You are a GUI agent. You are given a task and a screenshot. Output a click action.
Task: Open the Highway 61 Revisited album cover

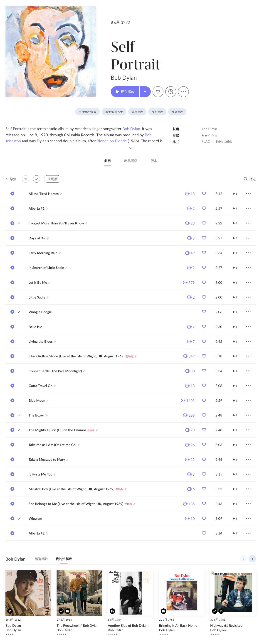pos(233,592)
